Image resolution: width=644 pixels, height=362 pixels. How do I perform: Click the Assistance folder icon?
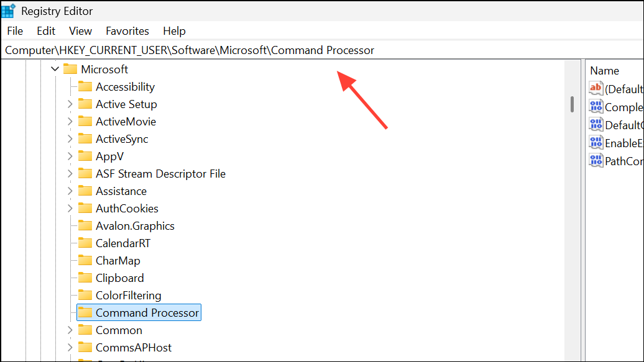tap(85, 191)
